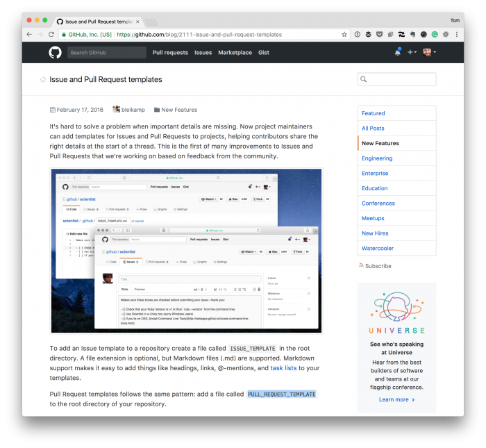
Task: Select Watercooler in the sidebar
Action: (396, 248)
